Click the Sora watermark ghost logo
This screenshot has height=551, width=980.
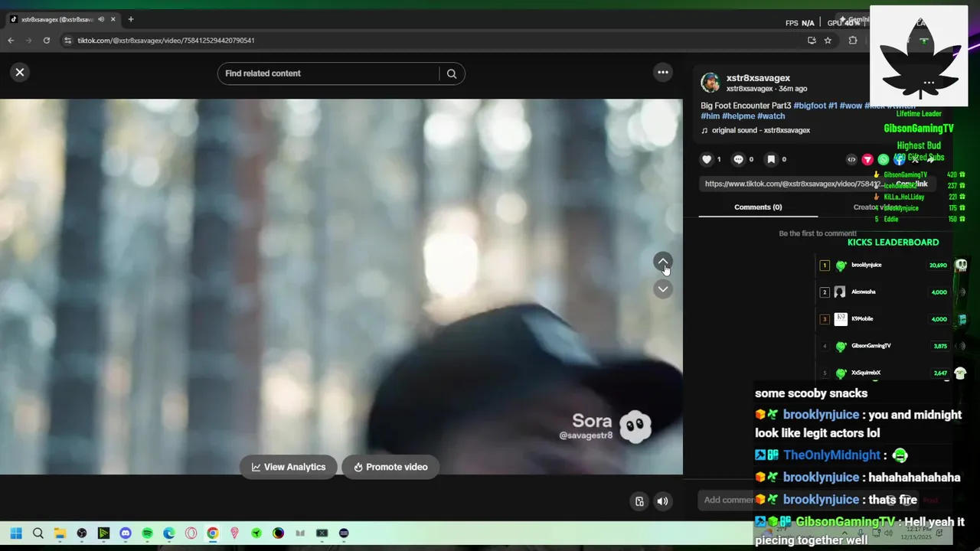[635, 426]
